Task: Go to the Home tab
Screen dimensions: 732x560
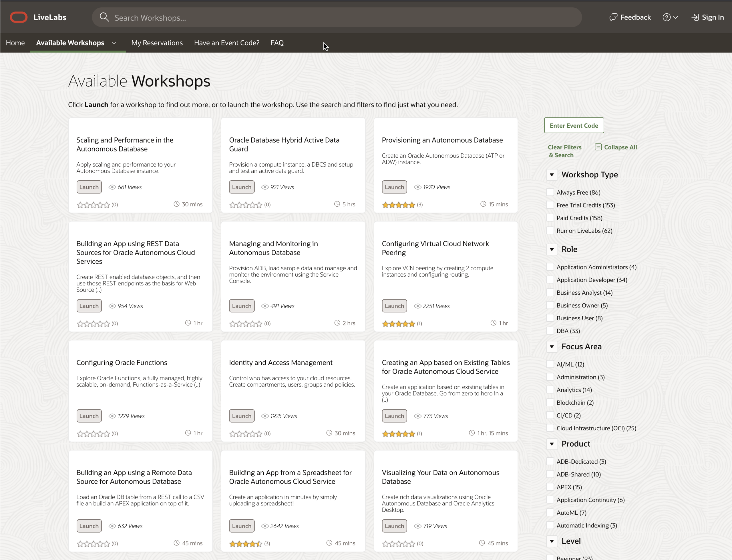Action: point(15,43)
